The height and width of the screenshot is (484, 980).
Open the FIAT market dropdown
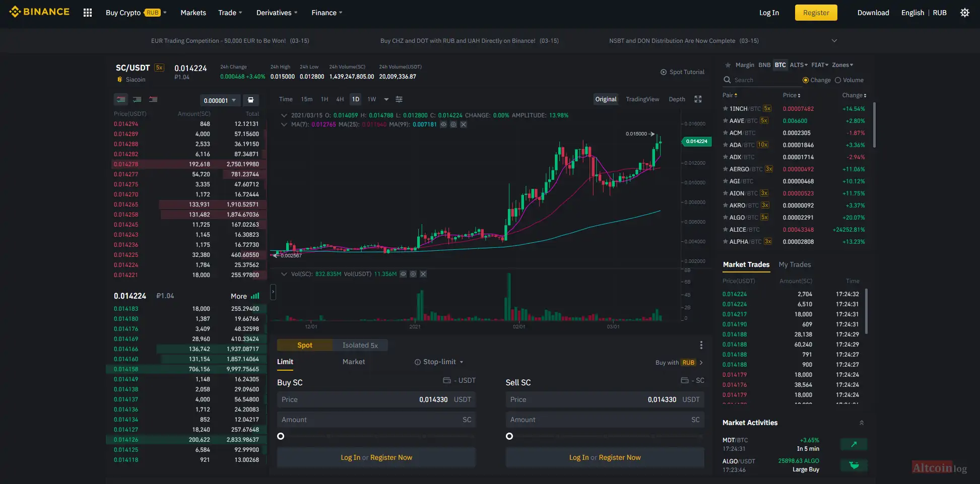pyautogui.click(x=820, y=65)
